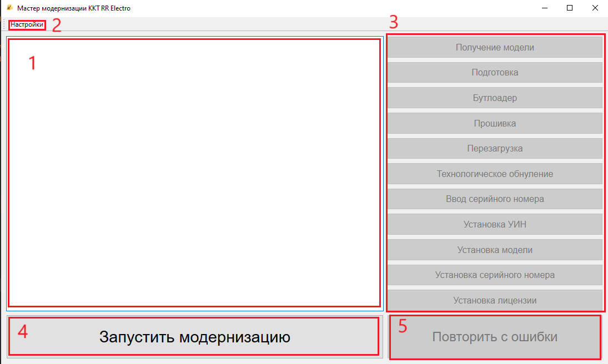Open the Настройки menu
Viewport: 608px width, 364px height.
pyautogui.click(x=27, y=24)
